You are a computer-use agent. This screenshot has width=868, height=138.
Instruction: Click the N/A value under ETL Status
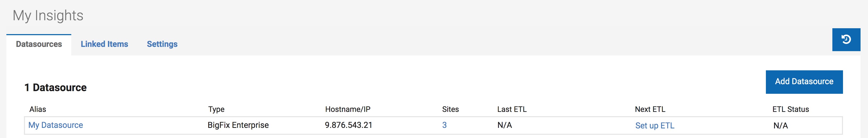pos(781,125)
